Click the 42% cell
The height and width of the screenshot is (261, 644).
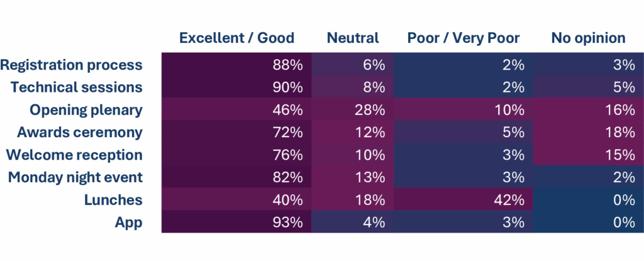(464, 200)
